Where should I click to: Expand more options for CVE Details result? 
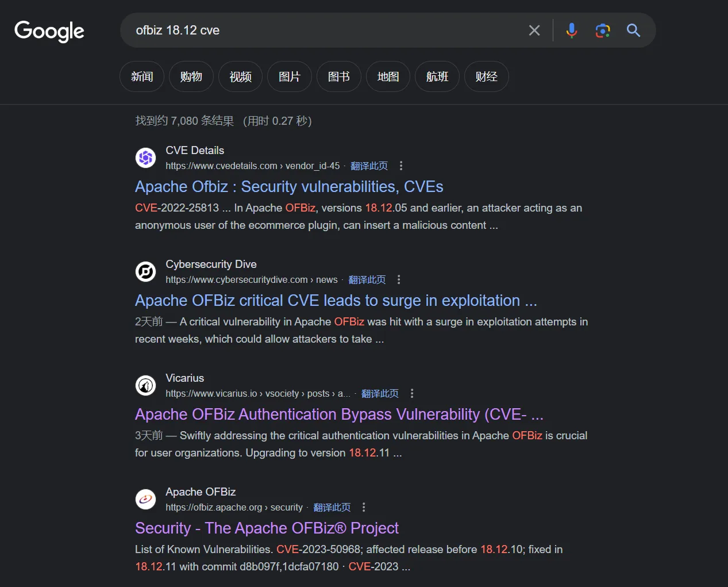pyautogui.click(x=401, y=166)
